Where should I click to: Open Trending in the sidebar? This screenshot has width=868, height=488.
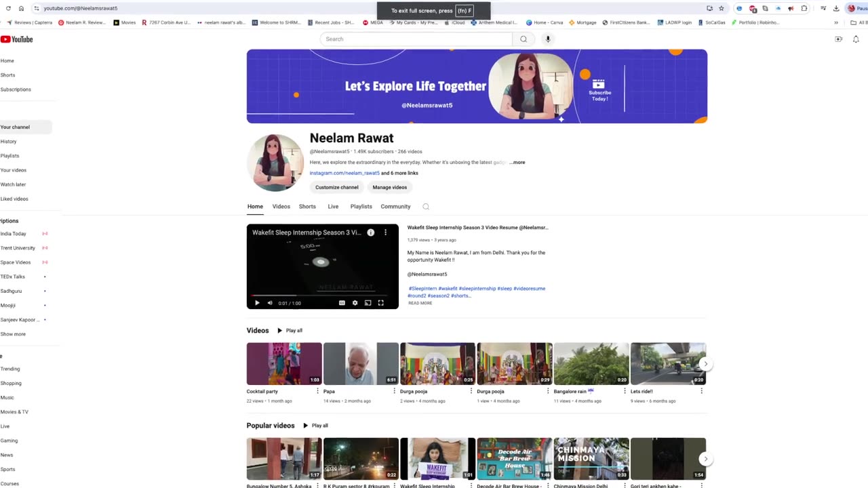10,369
